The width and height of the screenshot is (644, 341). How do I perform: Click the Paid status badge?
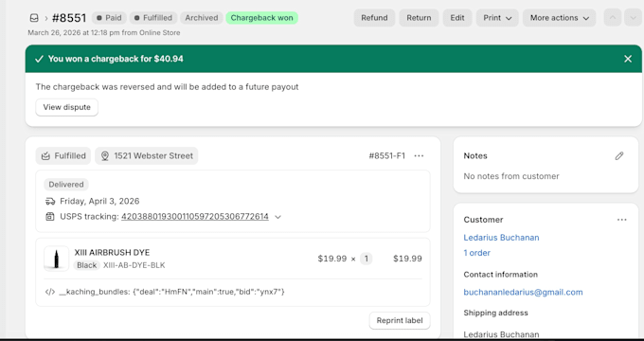click(109, 18)
